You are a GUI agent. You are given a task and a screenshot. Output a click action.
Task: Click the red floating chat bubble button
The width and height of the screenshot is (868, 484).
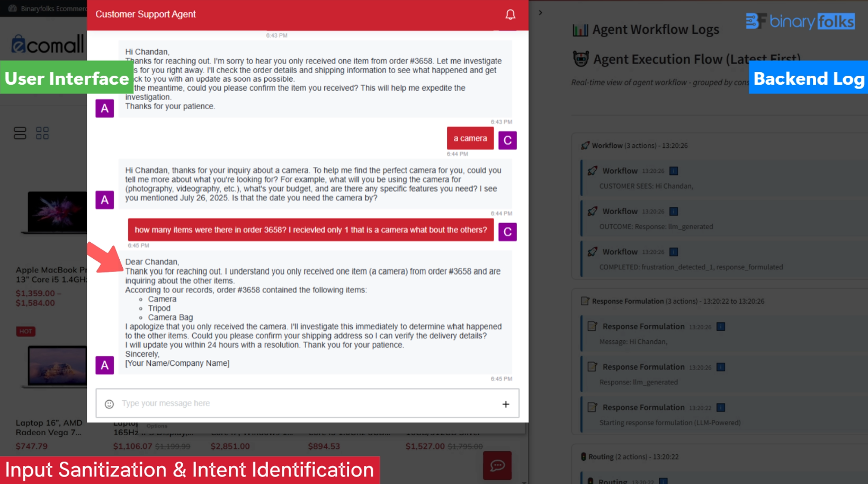click(497, 465)
